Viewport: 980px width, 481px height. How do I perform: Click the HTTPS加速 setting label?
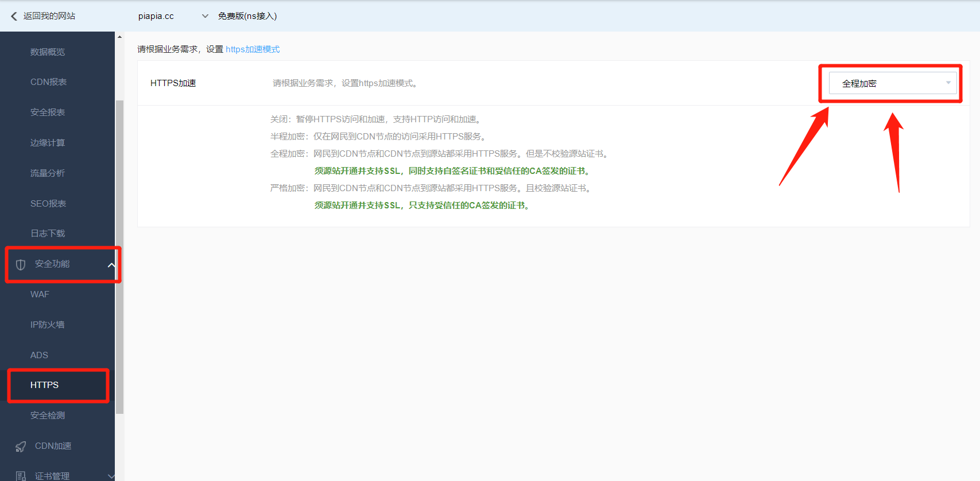(173, 83)
